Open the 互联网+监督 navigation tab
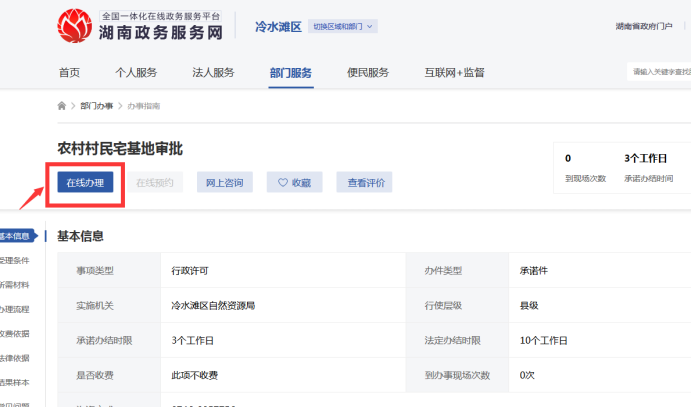The image size is (692, 407). (455, 72)
